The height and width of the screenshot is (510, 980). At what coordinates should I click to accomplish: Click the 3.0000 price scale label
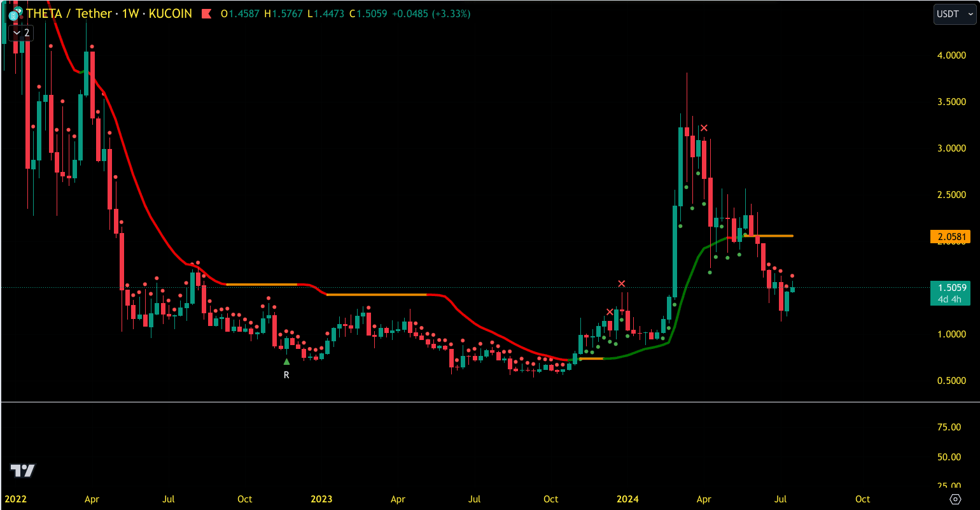point(951,148)
